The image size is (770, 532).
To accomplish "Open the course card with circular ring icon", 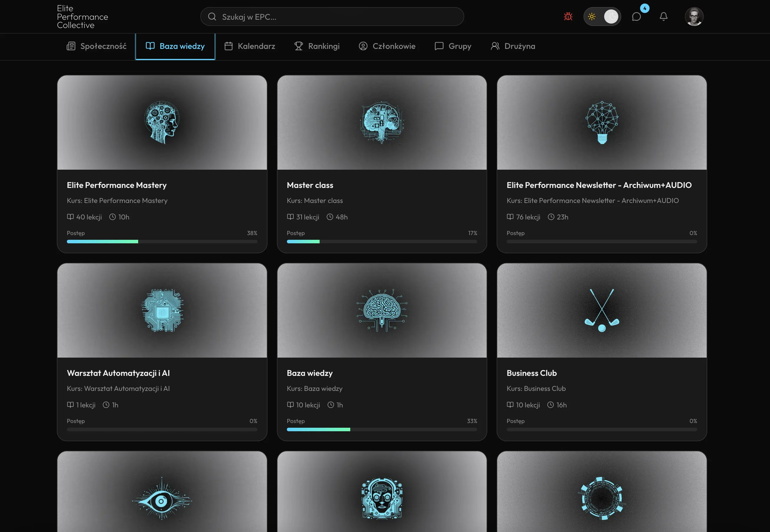I will tap(602, 492).
